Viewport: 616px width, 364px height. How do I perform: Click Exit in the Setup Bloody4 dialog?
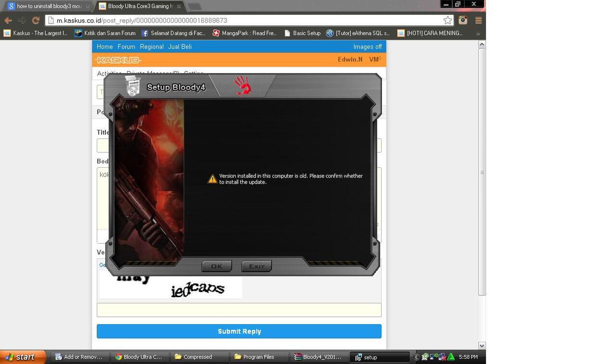tap(257, 266)
